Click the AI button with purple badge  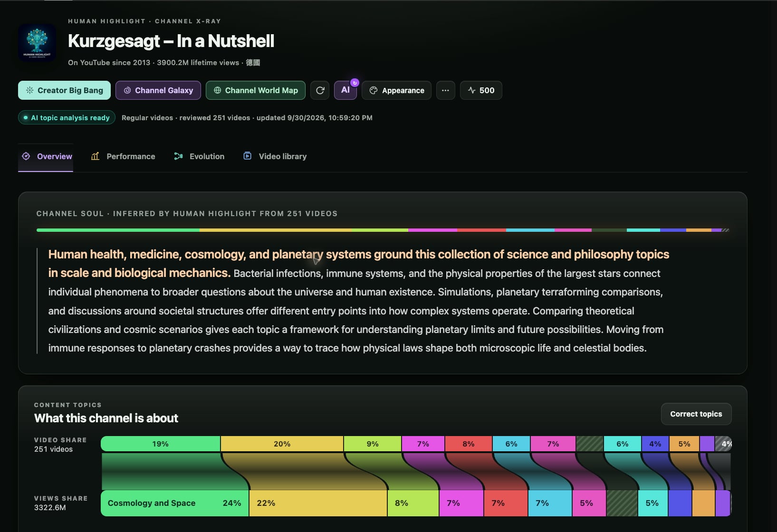(x=345, y=90)
